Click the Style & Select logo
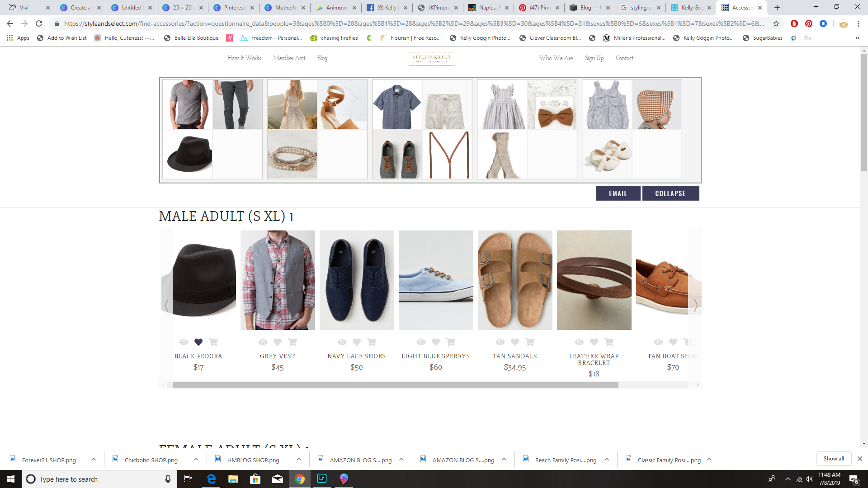The image size is (868, 488). coord(432,59)
